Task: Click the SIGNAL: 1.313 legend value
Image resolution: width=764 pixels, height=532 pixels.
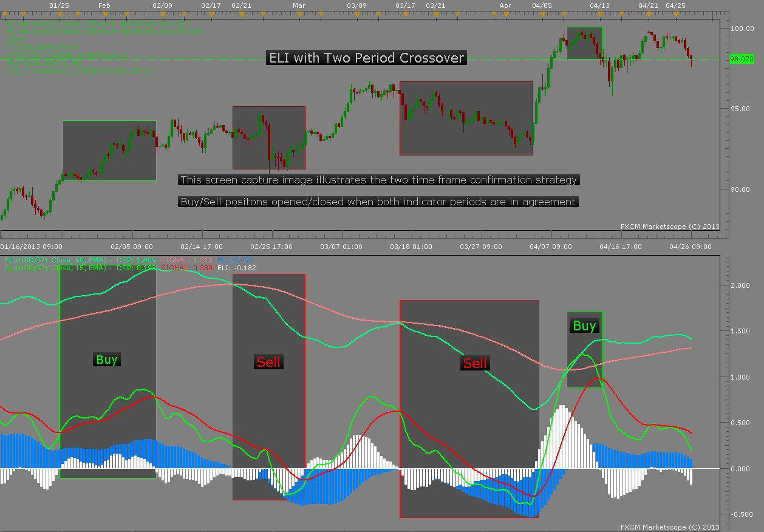Action: [186, 260]
